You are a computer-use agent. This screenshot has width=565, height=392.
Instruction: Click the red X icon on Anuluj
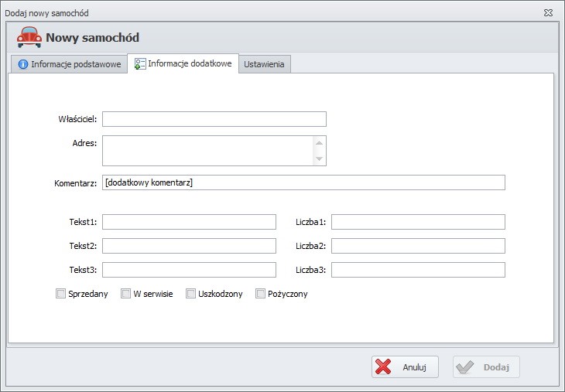coord(384,367)
